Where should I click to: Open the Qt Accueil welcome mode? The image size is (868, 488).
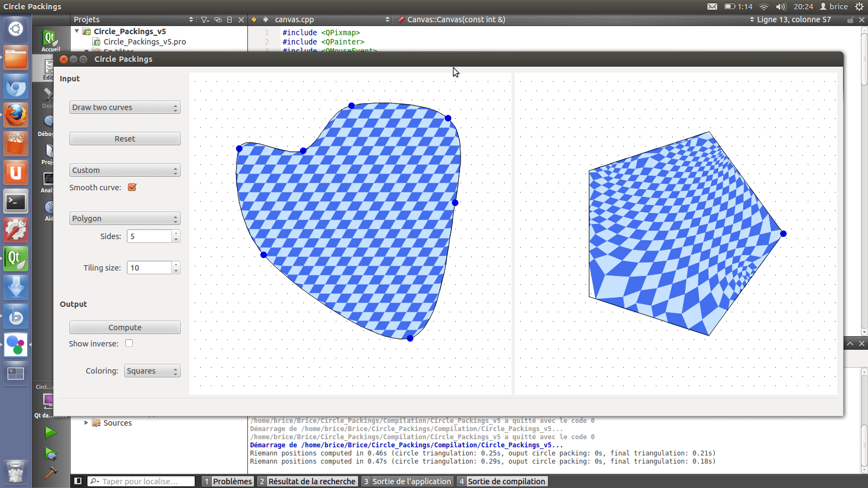tap(50, 40)
